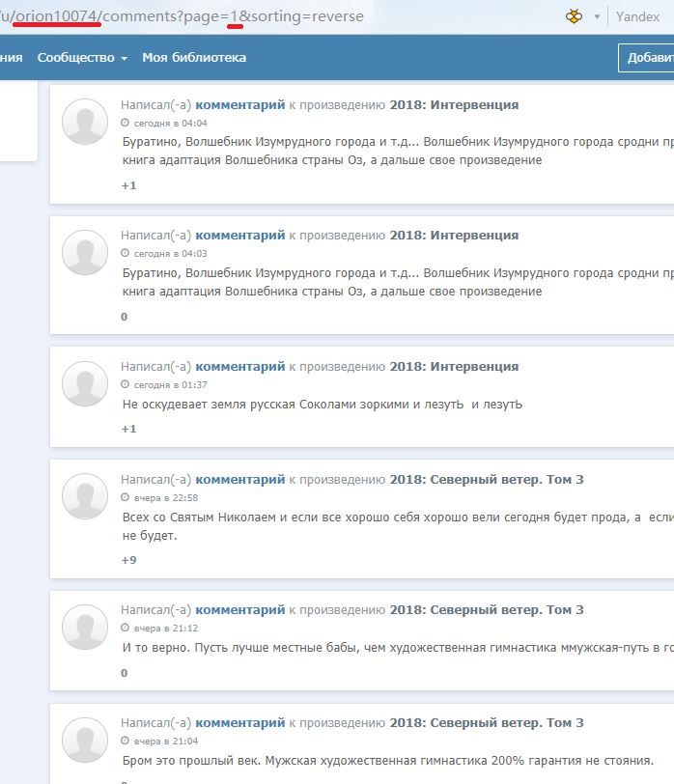Click the bee extension icon in address bar
This screenshot has height=784, width=674.
[x=574, y=16]
